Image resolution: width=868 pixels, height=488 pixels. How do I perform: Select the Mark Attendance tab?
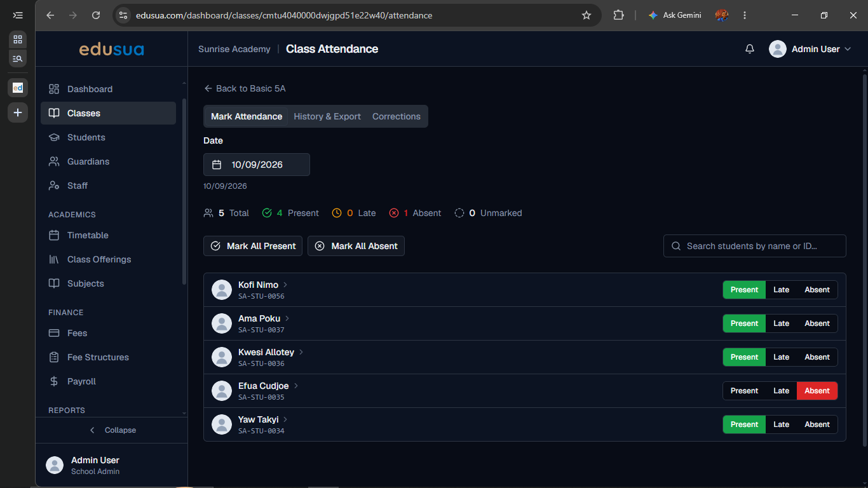coord(247,116)
